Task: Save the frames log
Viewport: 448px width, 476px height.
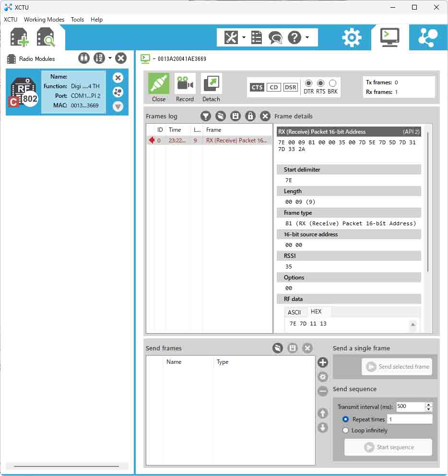Action: point(236,116)
